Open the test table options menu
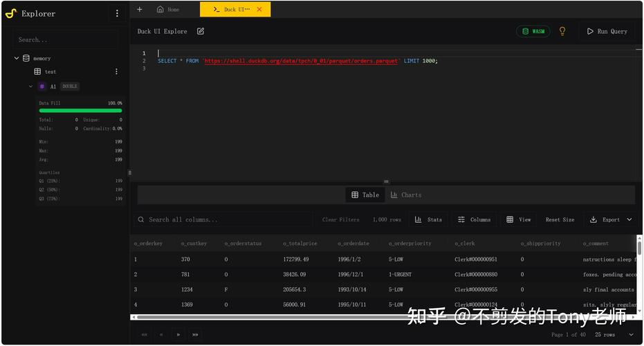 pos(117,71)
